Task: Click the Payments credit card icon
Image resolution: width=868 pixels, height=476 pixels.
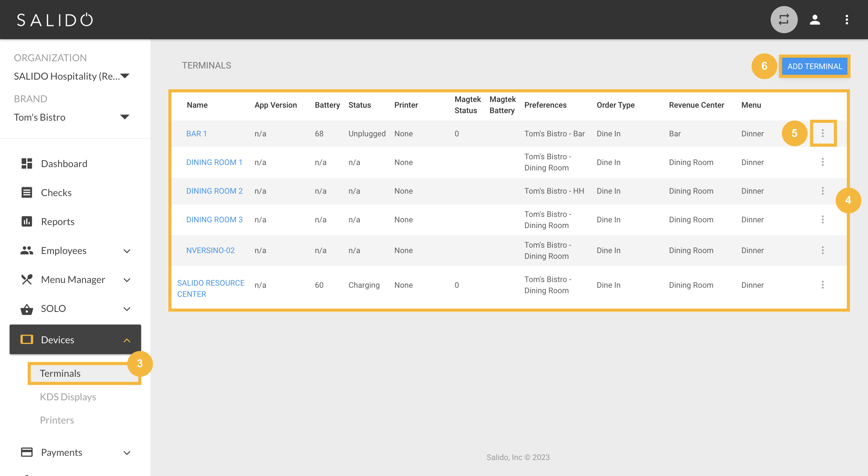Action: click(x=27, y=452)
